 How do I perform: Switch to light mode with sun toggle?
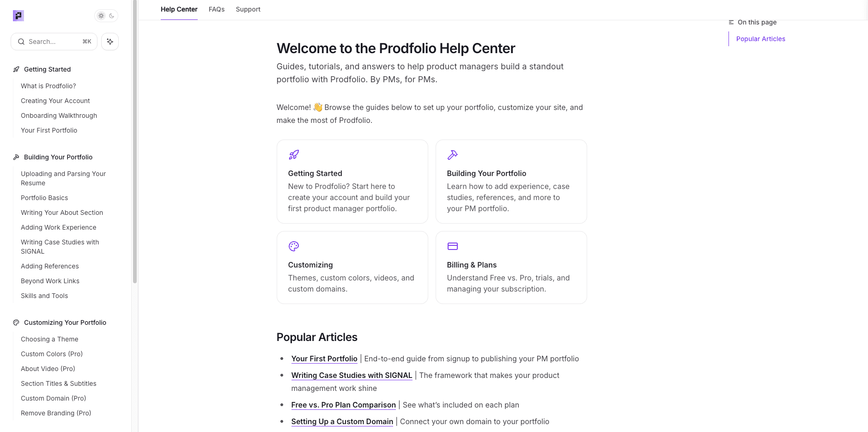[x=101, y=16]
